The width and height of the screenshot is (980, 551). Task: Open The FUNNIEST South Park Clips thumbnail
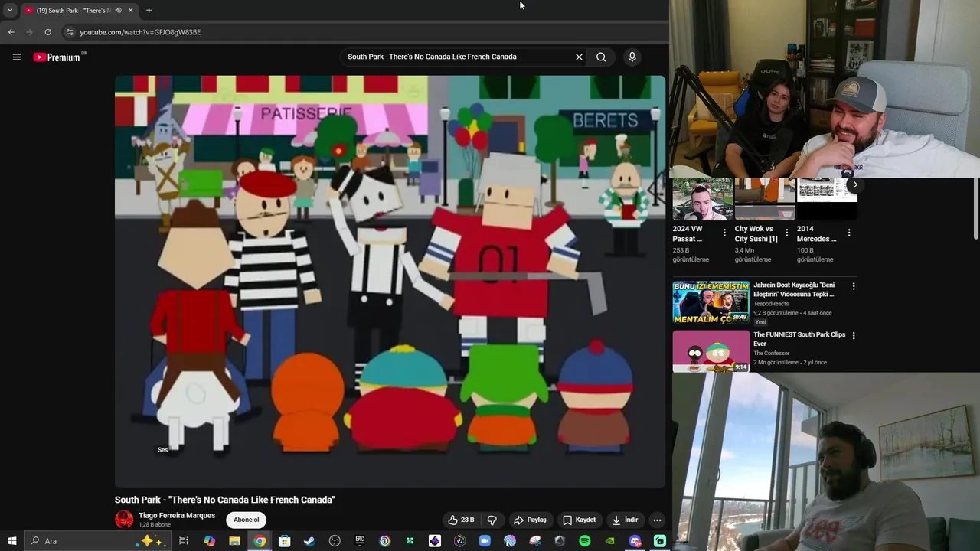click(x=711, y=351)
